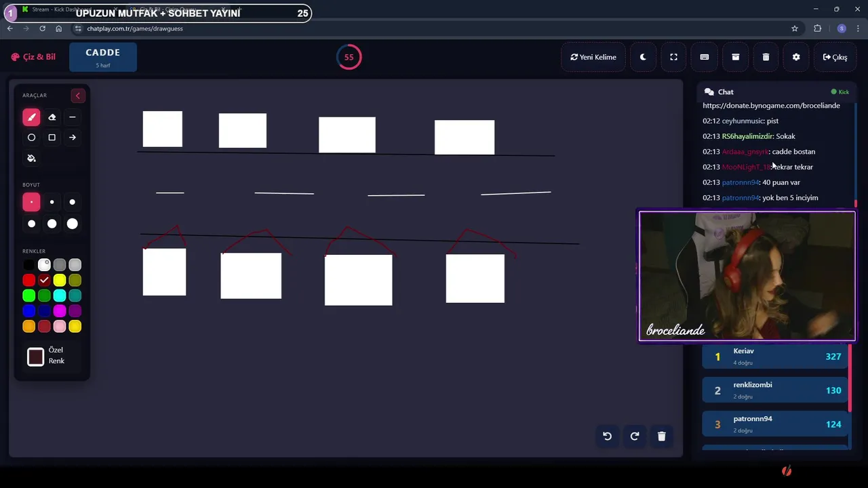
Task: Pick the cyan color swatch
Action: tap(60, 296)
